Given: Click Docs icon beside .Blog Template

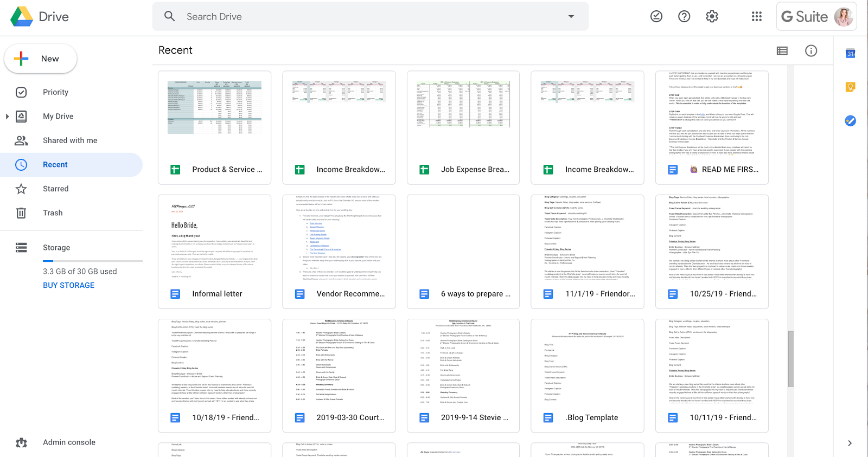Looking at the screenshot, I should [x=548, y=418].
